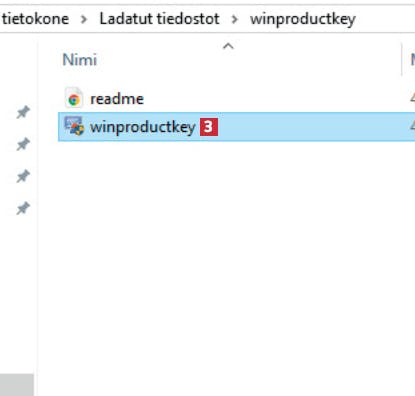Image resolution: width=415 pixels, height=396 pixels.
Task: Click the second pin icon in sidebar
Action: (23, 144)
